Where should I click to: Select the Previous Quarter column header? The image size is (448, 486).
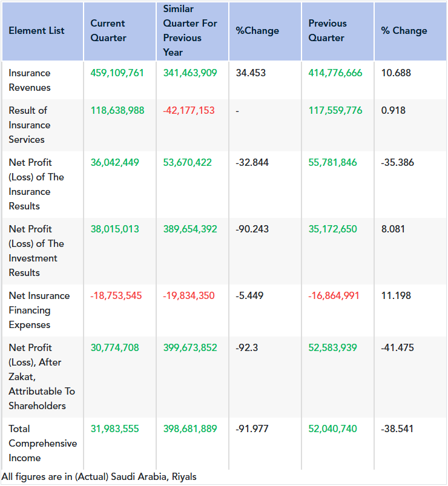pyautogui.click(x=328, y=31)
